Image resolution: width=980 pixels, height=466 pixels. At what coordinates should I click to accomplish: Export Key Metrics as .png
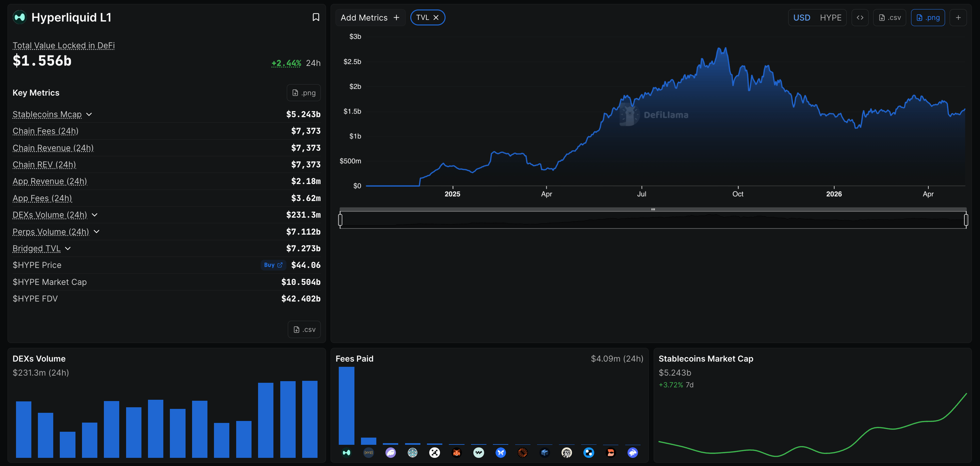[303, 93]
